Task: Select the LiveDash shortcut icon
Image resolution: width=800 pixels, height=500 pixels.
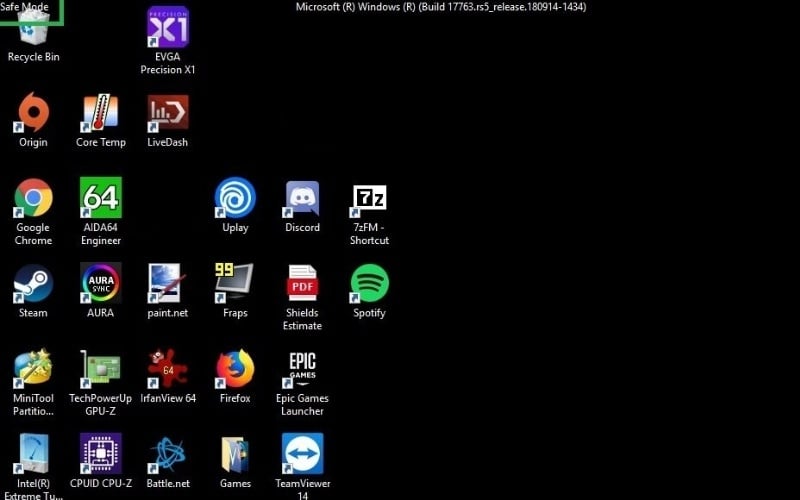Action: coord(168,112)
